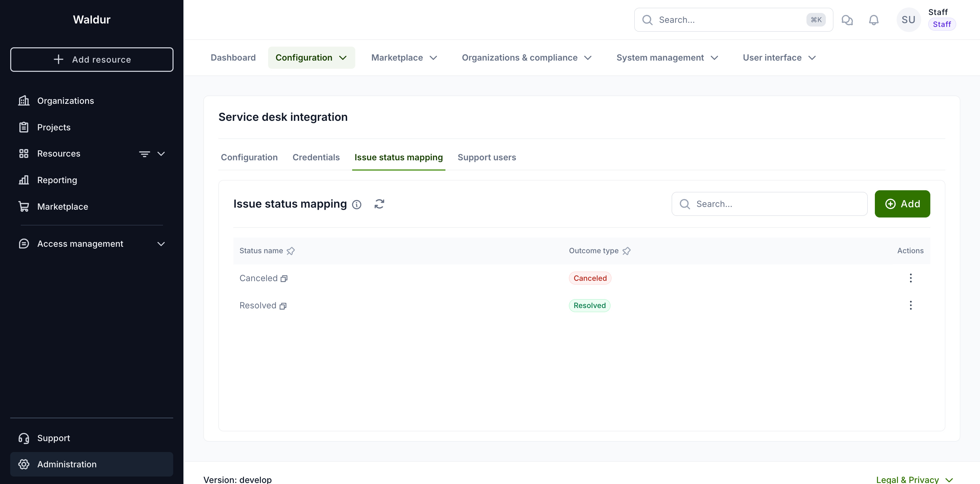Click the Administration gear icon
The width and height of the screenshot is (980, 484).
click(x=23, y=465)
